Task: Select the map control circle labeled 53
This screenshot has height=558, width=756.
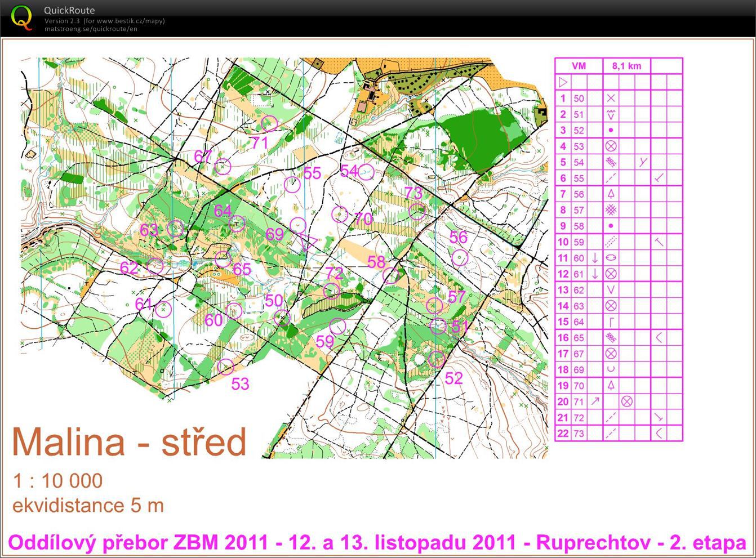Action: 225,367
